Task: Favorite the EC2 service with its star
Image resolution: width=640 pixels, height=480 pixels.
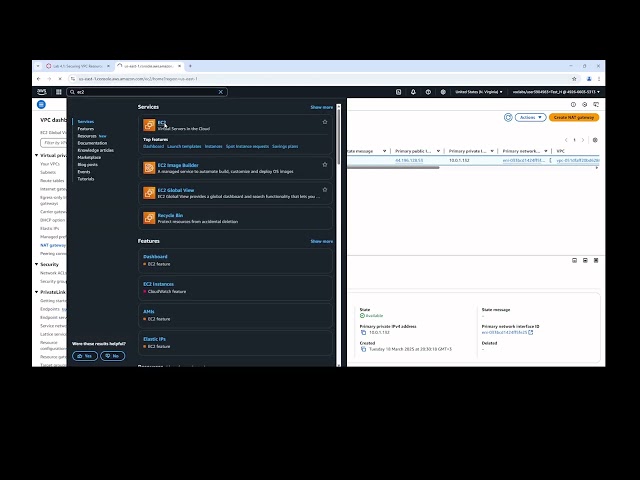Action: [x=325, y=122]
